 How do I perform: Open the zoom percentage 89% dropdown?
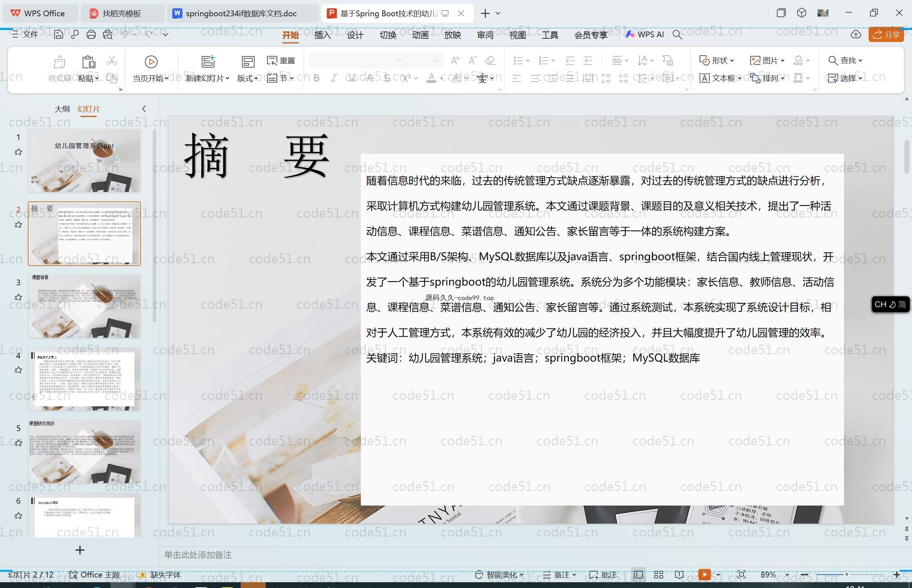[x=787, y=575]
